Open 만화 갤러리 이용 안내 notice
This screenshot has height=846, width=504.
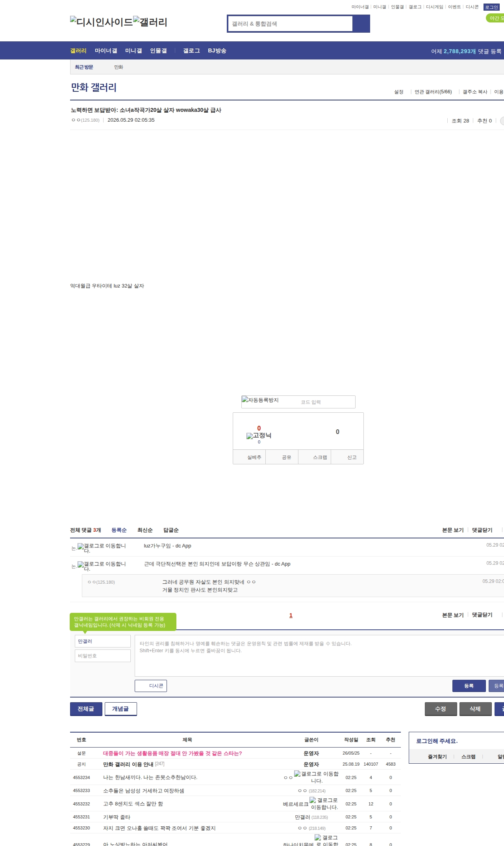pos(128,764)
